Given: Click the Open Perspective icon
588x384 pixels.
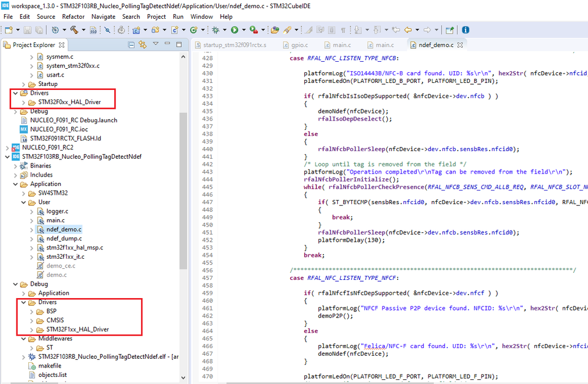Looking at the screenshot, I should tap(450, 30).
